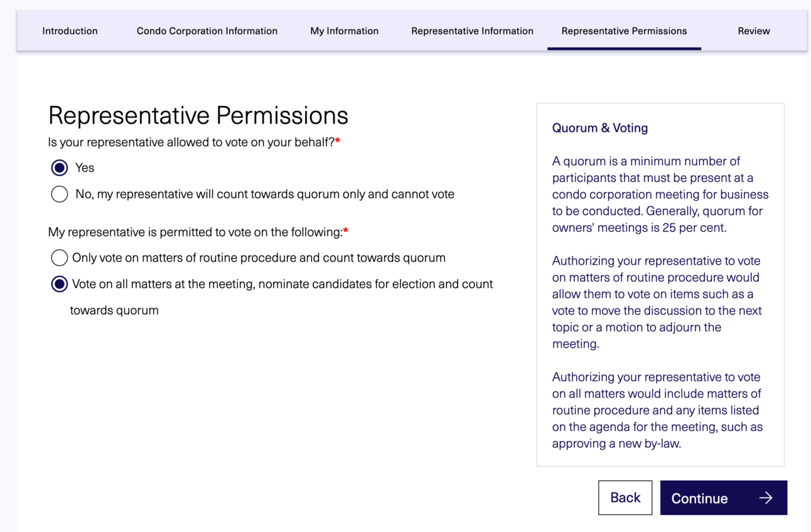Select the Yes radio button

tap(60, 168)
